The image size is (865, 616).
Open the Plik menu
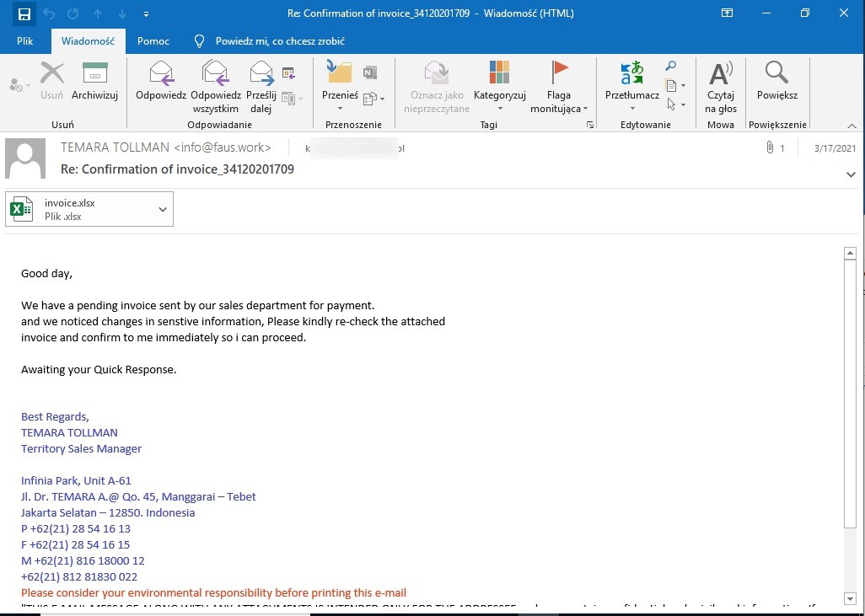coord(24,41)
